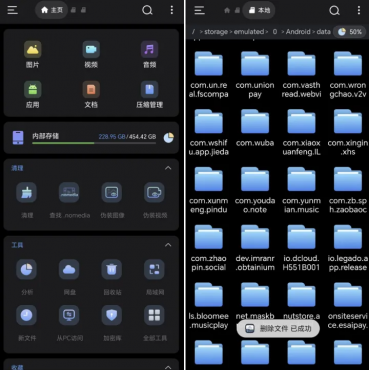Open folder com.xiaoxuanfeng.IL
The width and height of the screenshot is (369, 370).
pos(301,133)
